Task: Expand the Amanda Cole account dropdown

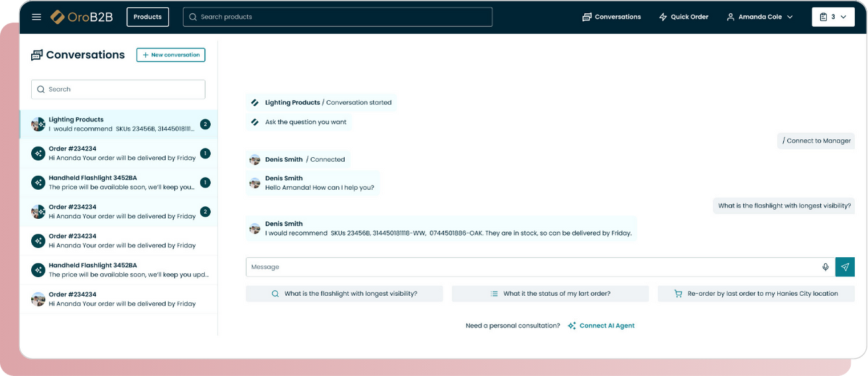Action: 760,17
